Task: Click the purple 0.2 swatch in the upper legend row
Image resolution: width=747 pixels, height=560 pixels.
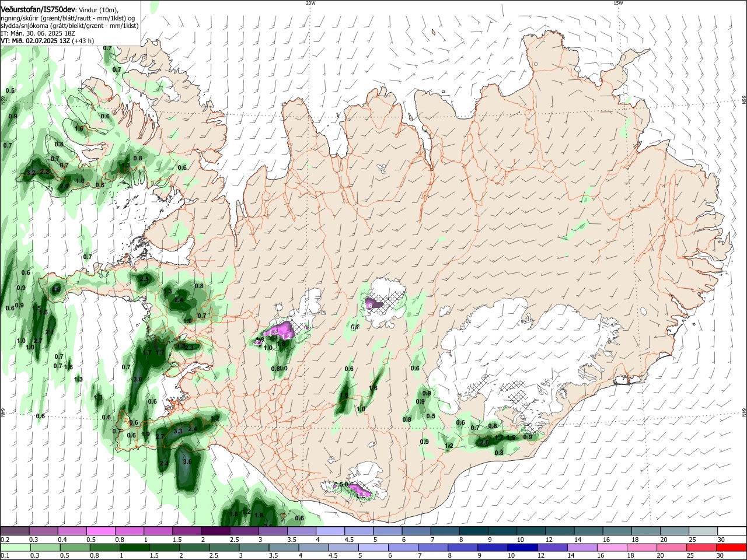Action: coord(15,531)
